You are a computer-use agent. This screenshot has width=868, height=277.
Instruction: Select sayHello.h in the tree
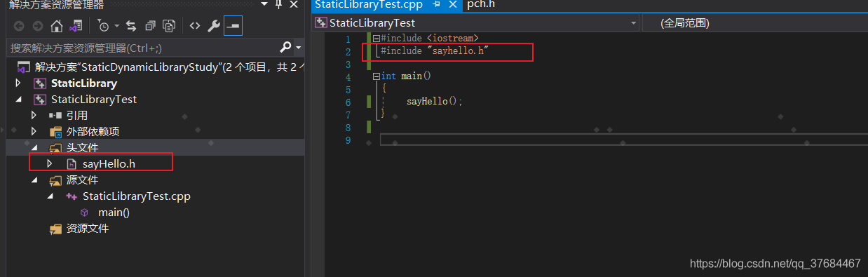pos(109,164)
